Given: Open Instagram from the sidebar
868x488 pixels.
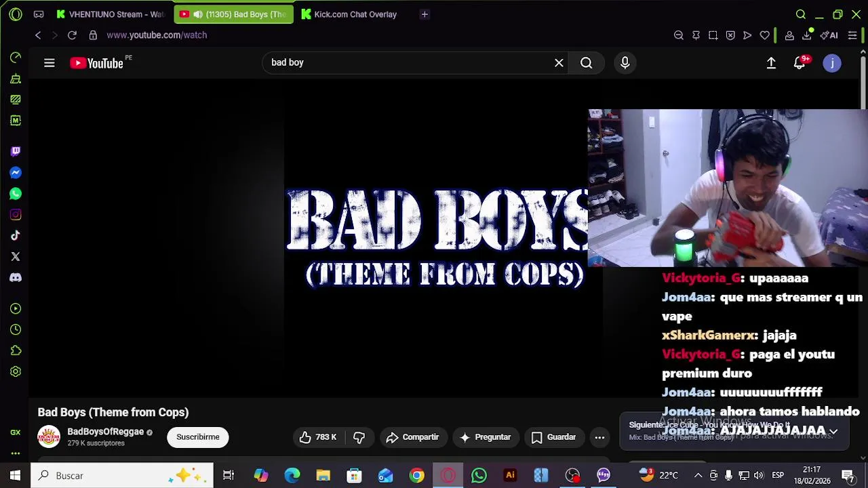Looking at the screenshot, I should click(x=16, y=215).
